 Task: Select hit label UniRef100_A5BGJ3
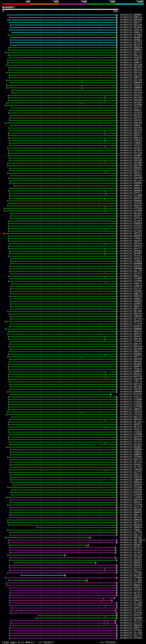(x=131, y=32)
